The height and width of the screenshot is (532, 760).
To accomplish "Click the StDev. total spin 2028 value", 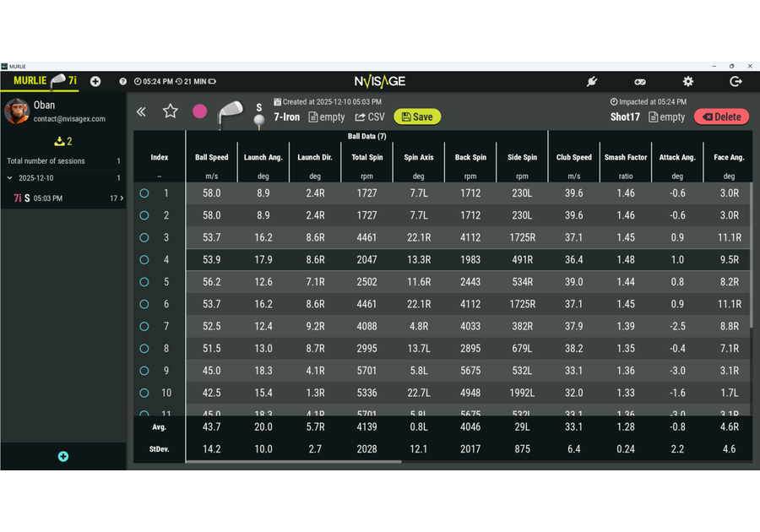I will tap(367, 449).
